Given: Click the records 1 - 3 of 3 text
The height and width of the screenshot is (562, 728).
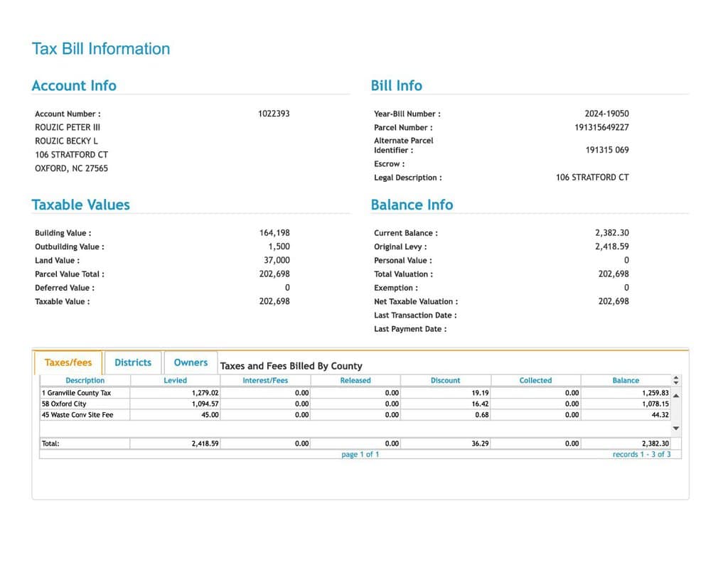Looking at the screenshot, I should (641, 455).
